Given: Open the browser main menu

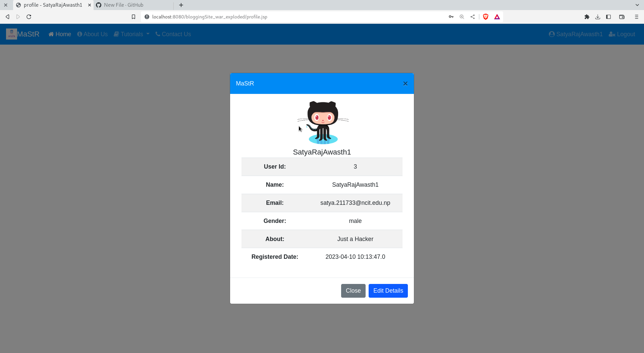Looking at the screenshot, I should pyautogui.click(x=637, y=17).
